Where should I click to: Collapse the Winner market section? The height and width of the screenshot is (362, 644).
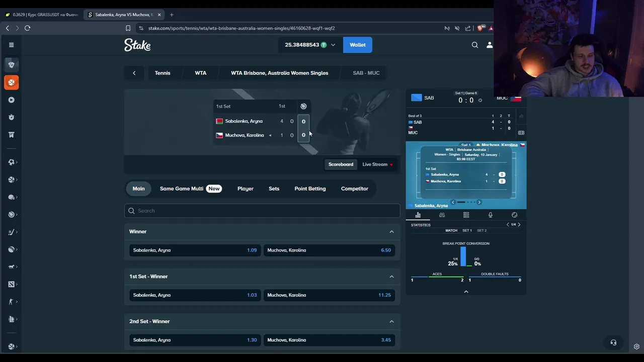[391, 232]
